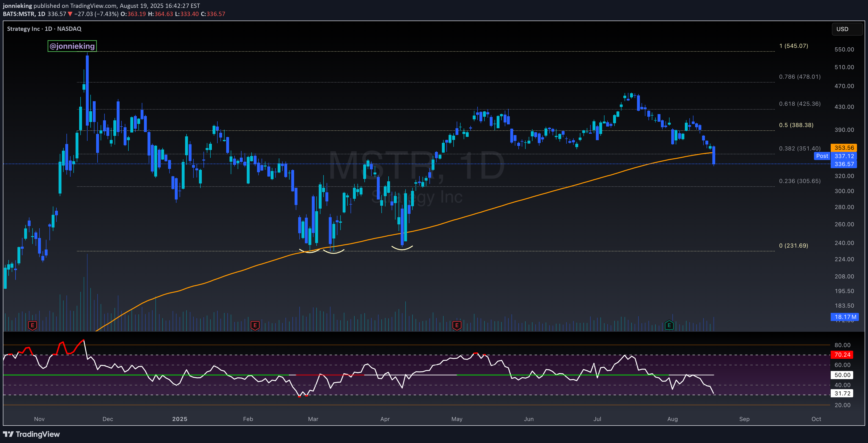Click the February earnings E marker
This screenshot has height=443, width=868.
point(255,325)
